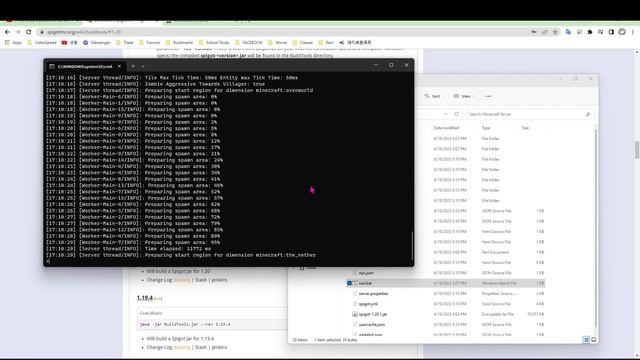Open the Mojang change log link under 1.19.4
Image resolution: width=640 pixels, height=360 pixels.
(182, 347)
